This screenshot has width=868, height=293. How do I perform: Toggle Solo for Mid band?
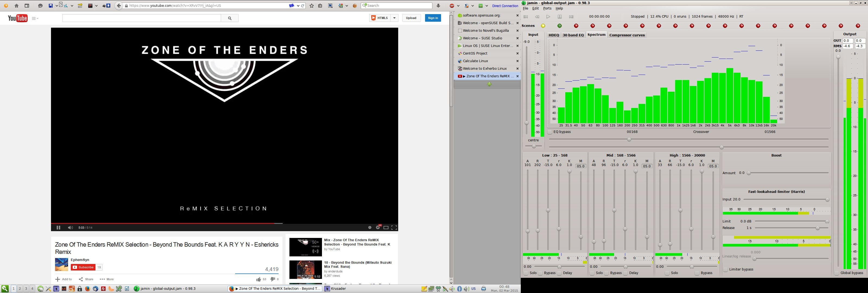(x=592, y=273)
